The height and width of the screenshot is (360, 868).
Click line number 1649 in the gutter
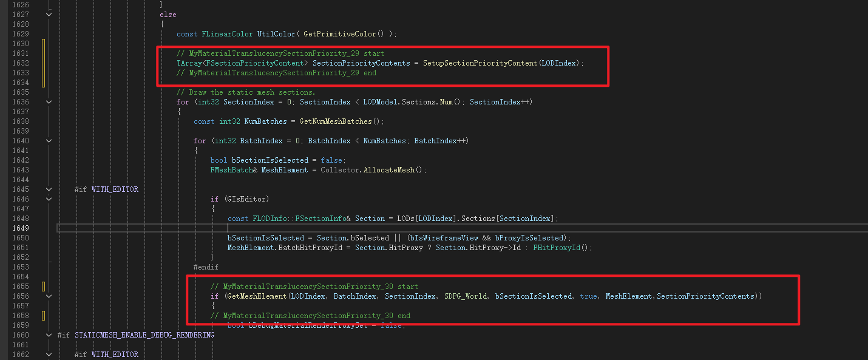point(19,228)
